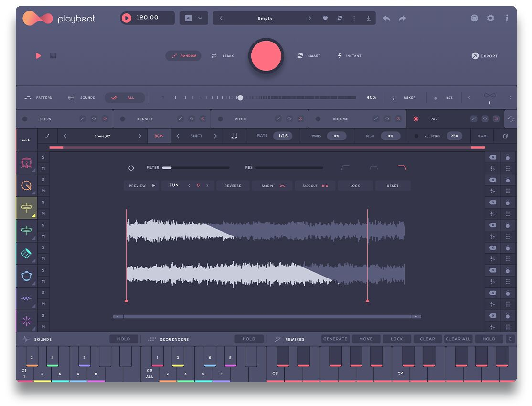Click the Export button

pyautogui.click(x=484, y=56)
